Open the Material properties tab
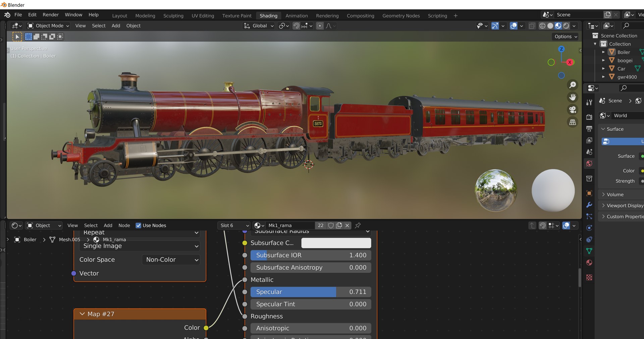Viewport: 644px width, 339px height. coord(589,263)
